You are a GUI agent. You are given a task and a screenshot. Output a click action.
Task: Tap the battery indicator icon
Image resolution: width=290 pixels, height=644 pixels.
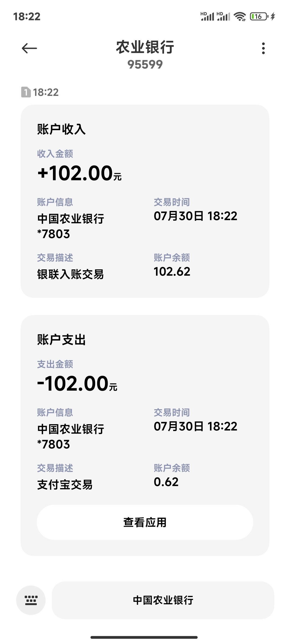(x=259, y=17)
